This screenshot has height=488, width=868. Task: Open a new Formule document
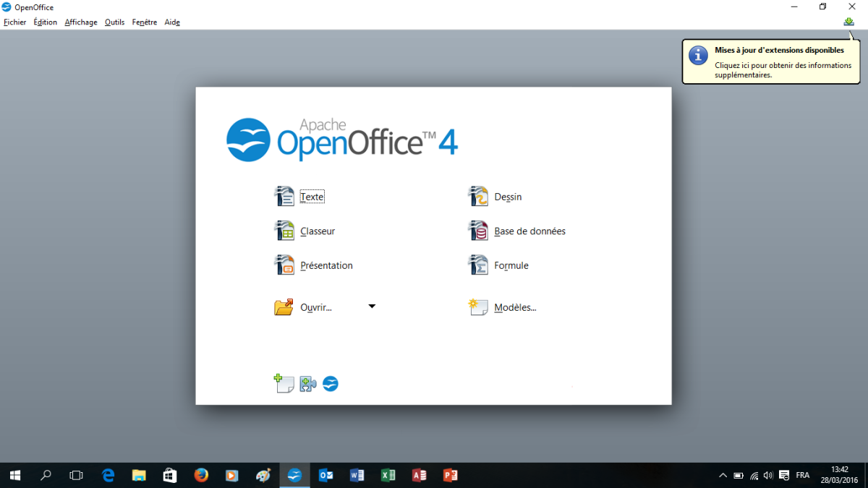click(499, 265)
